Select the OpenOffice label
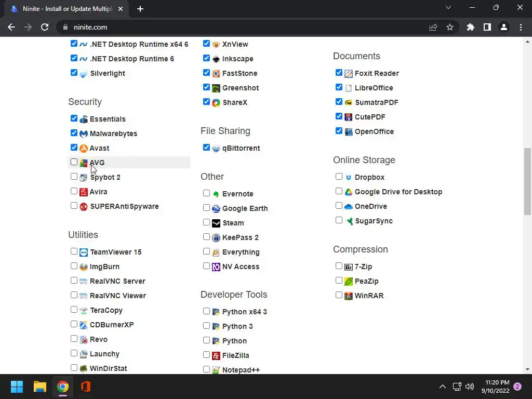This screenshot has height=399, width=532. click(374, 131)
